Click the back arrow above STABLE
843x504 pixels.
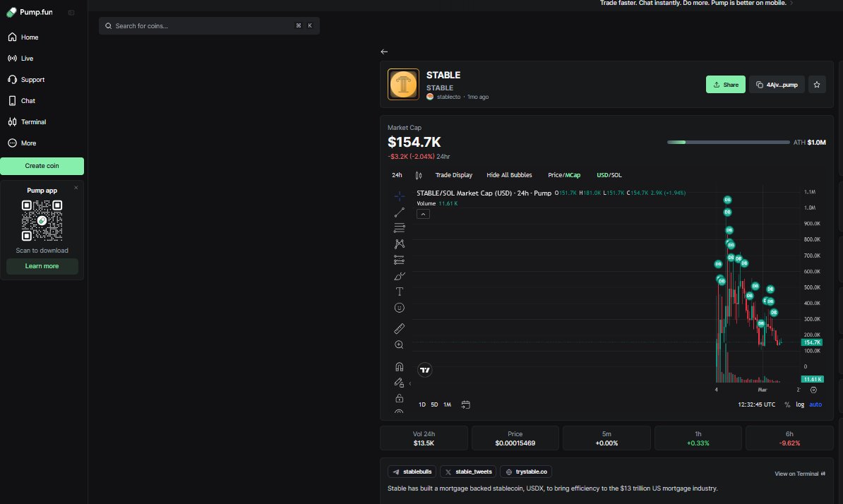click(x=384, y=52)
